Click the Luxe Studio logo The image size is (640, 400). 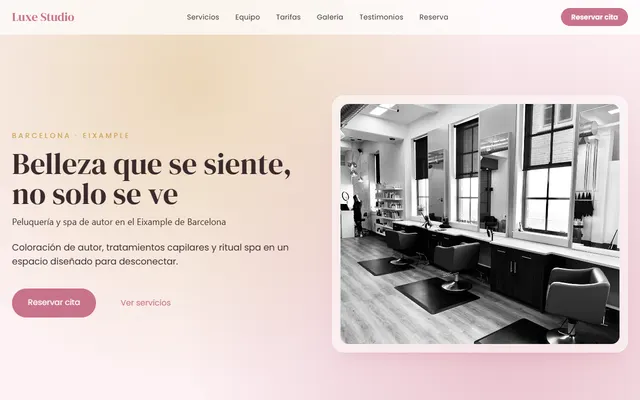coord(43,17)
